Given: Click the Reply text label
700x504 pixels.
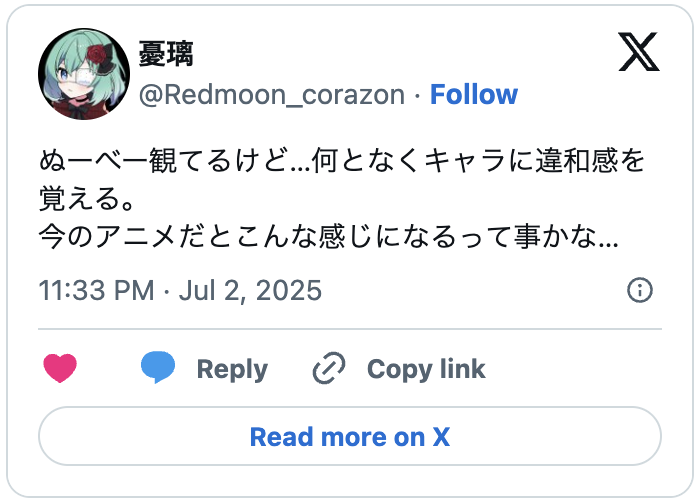Looking at the screenshot, I should tap(232, 369).
